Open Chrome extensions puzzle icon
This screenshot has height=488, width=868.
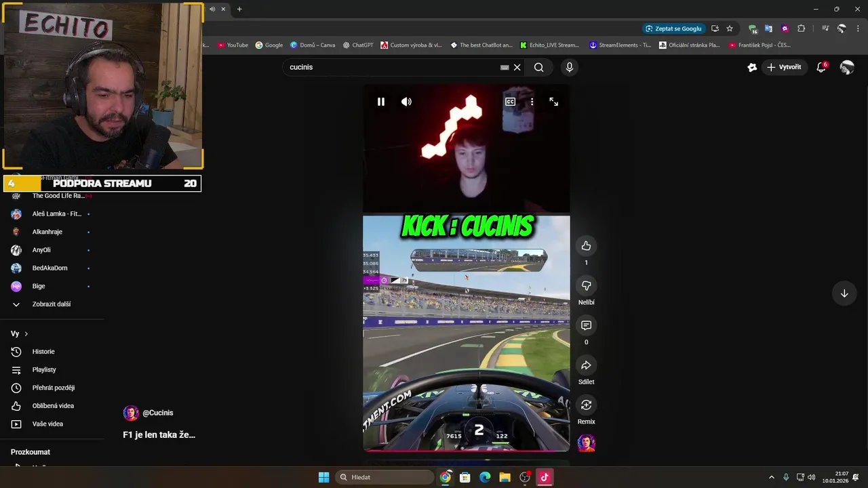click(x=802, y=28)
